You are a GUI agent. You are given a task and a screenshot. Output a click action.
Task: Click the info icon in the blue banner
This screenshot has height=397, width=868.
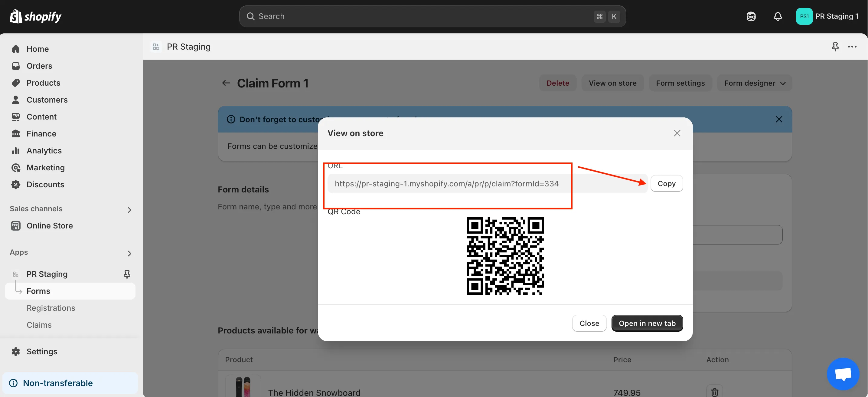(231, 119)
